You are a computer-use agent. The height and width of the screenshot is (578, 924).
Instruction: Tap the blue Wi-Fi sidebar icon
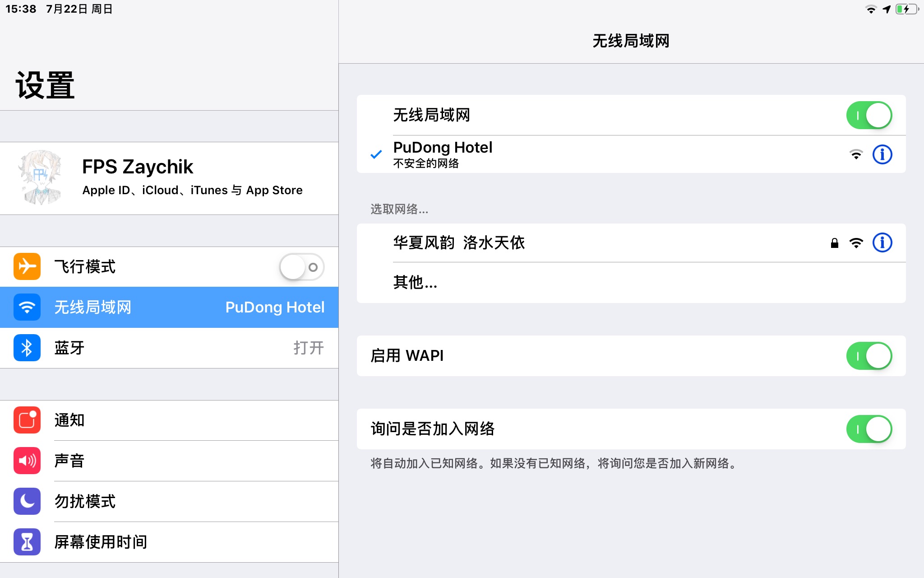click(27, 307)
